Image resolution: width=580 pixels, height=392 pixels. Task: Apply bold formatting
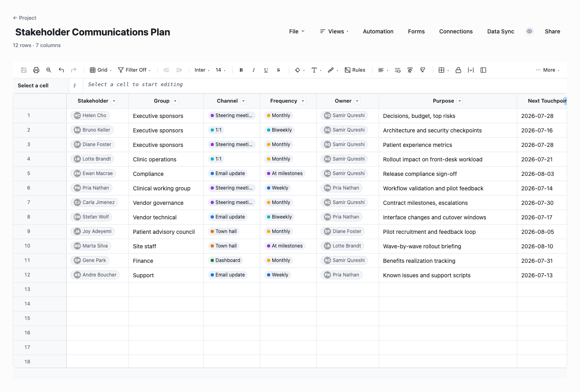[241, 70]
